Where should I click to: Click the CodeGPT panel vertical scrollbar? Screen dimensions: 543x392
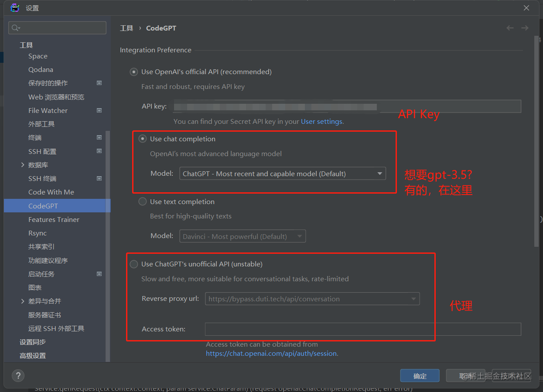[x=536, y=142]
